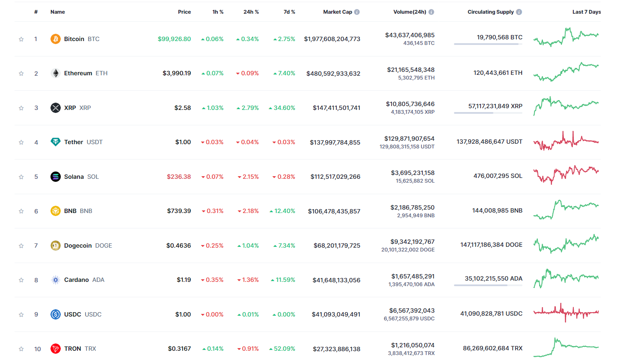Click Bitcoin's volume $43,637,406,985

[x=410, y=35]
